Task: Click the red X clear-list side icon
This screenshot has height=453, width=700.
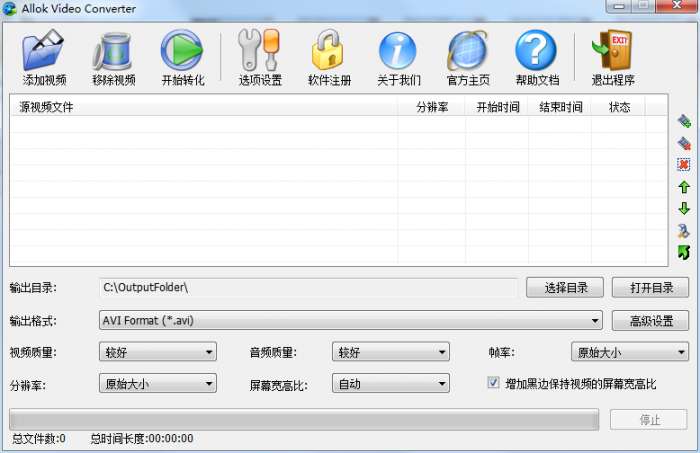Action: click(x=684, y=165)
